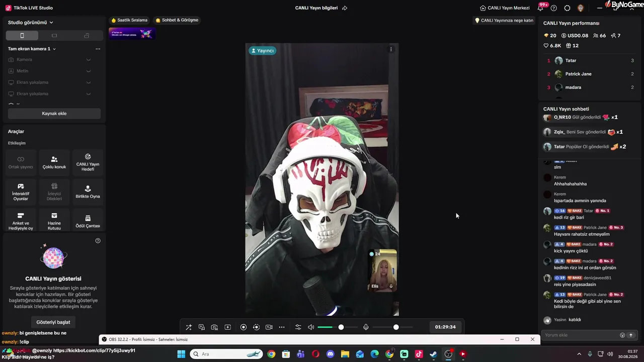
Task: Open the İzleyici Dilekleri tool
Action: click(54, 192)
